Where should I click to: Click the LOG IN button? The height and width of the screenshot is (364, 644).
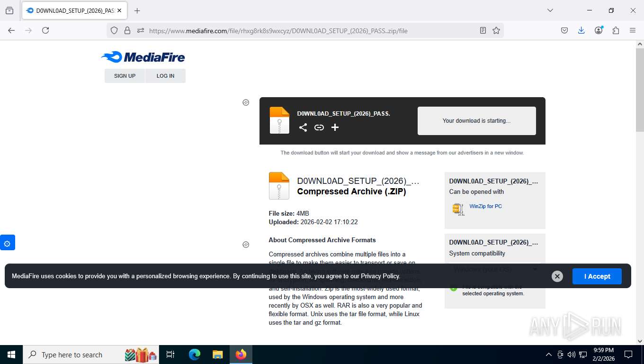pos(165,76)
